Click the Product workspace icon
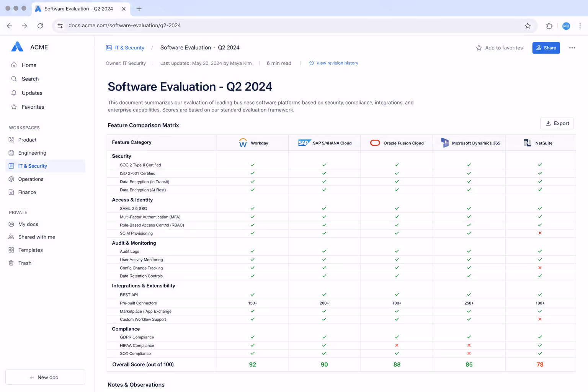This screenshot has height=392, width=588. pos(11,140)
